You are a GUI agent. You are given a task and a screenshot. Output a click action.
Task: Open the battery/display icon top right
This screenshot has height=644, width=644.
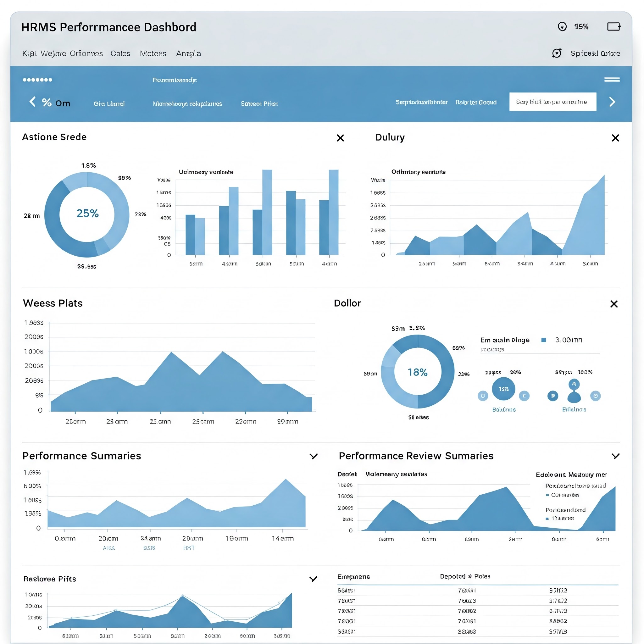[x=614, y=27]
